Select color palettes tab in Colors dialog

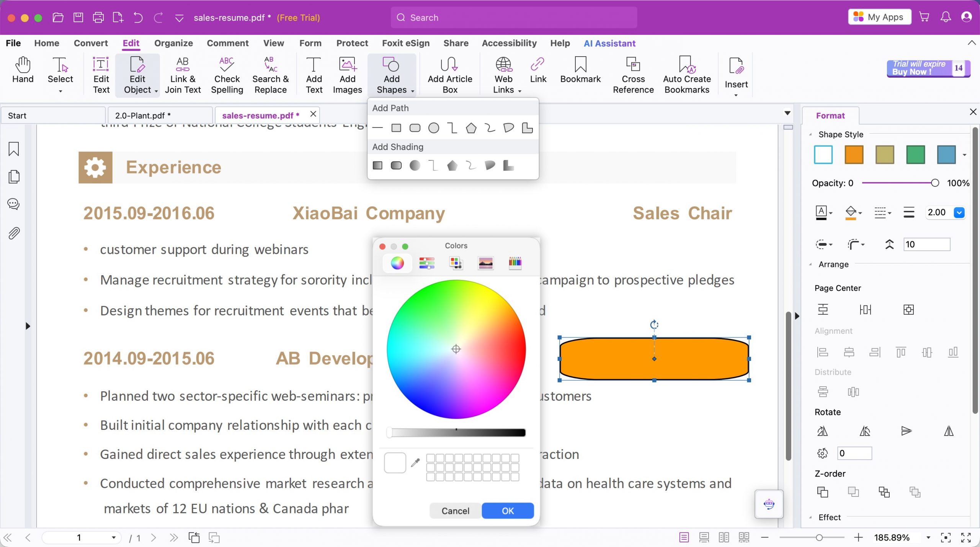[x=456, y=263]
